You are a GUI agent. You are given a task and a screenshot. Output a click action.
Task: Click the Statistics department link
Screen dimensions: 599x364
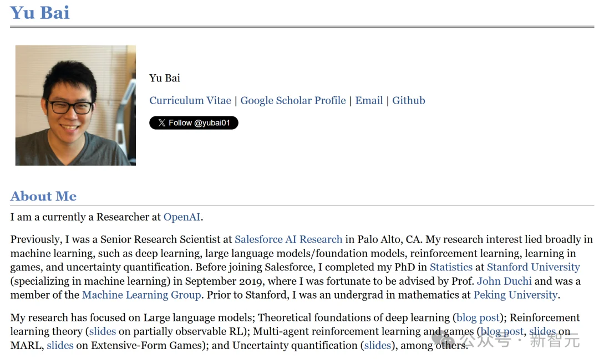pos(451,267)
